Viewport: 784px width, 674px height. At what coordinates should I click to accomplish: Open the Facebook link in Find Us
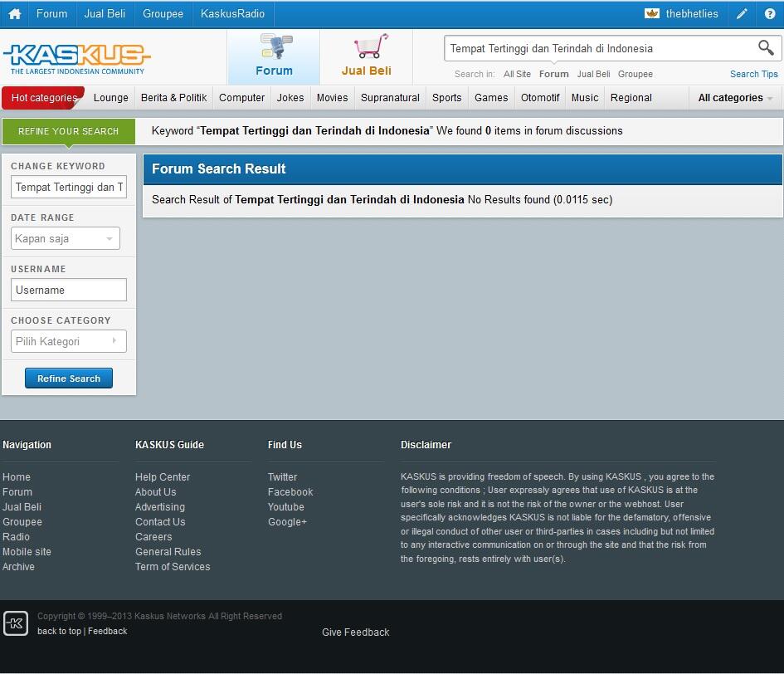click(x=290, y=492)
